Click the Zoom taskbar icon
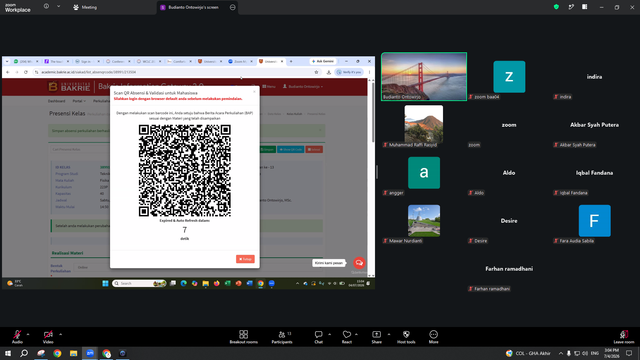This screenshot has width=640, height=360. [90, 353]
